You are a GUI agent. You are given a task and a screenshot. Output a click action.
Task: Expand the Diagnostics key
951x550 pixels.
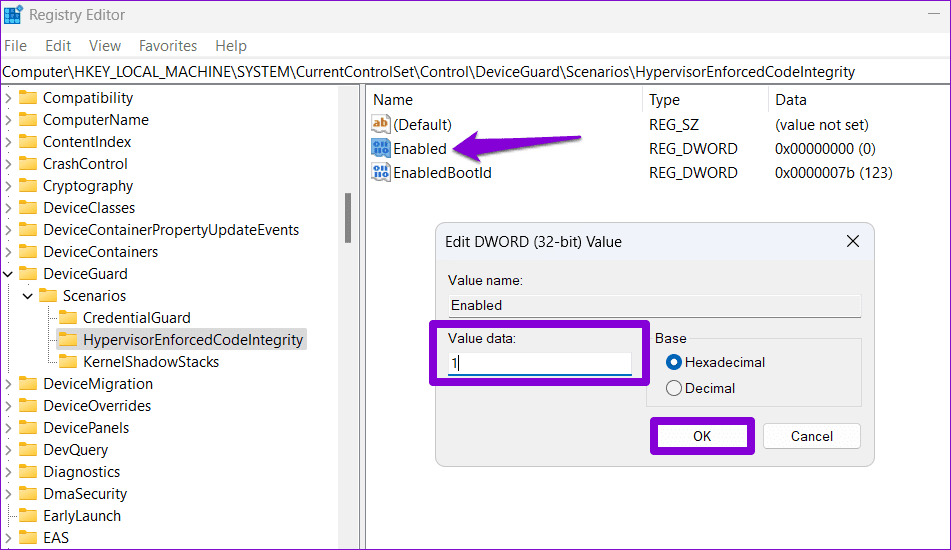tap(8, 471)
